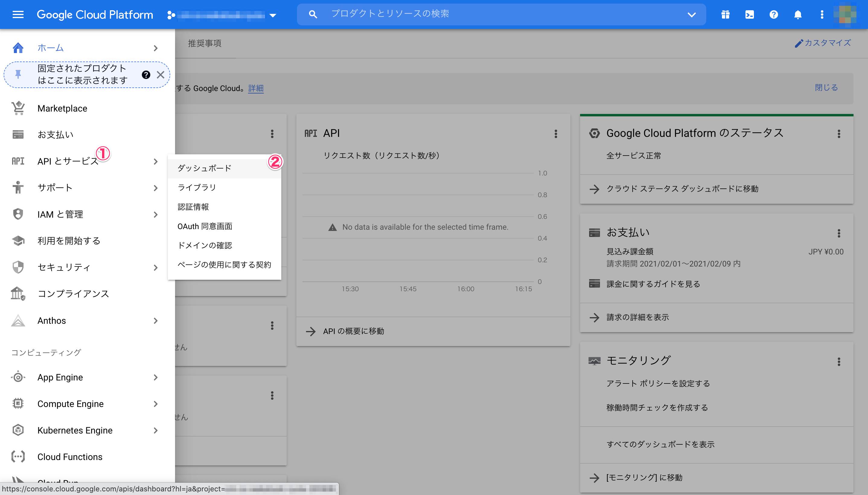Open the three-dot menu on API card
The height and width of the screenshot is (495, 868).
point(556,134)
